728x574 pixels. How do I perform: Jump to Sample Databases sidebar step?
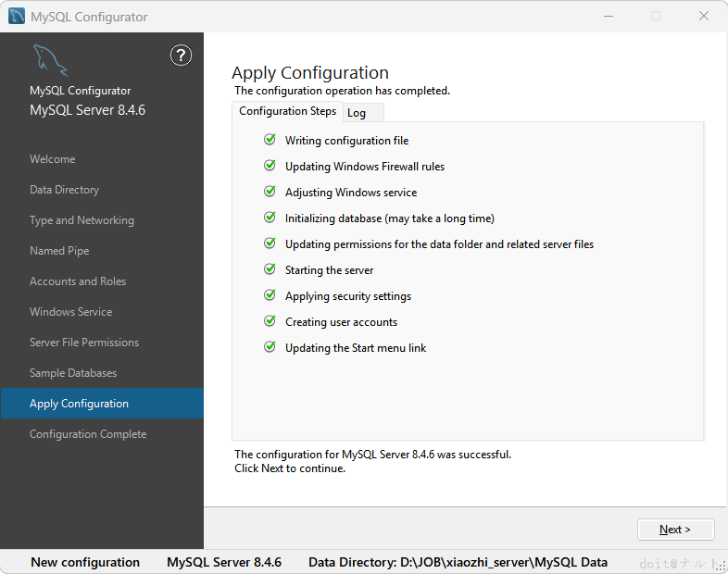point(73,373)
